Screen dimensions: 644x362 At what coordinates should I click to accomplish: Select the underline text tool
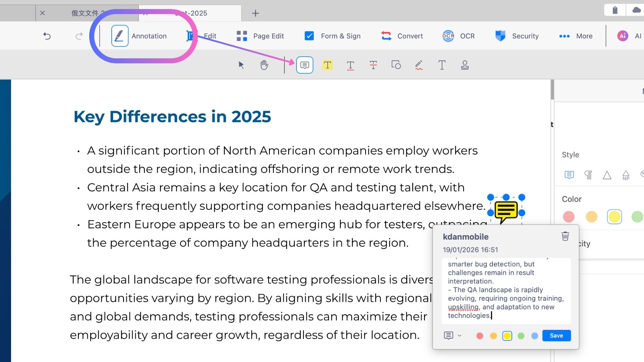(350, 65)
